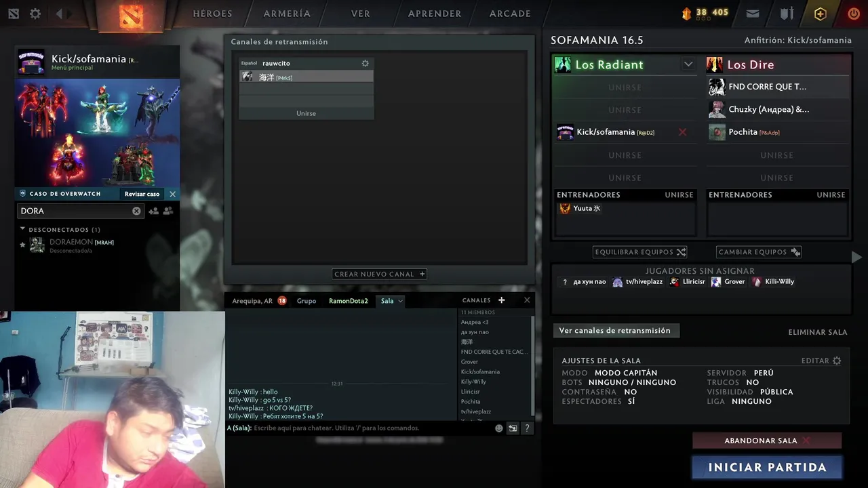Open the emoticon picker in the chat
The image size is (868, 488).
tap(499, 428)
